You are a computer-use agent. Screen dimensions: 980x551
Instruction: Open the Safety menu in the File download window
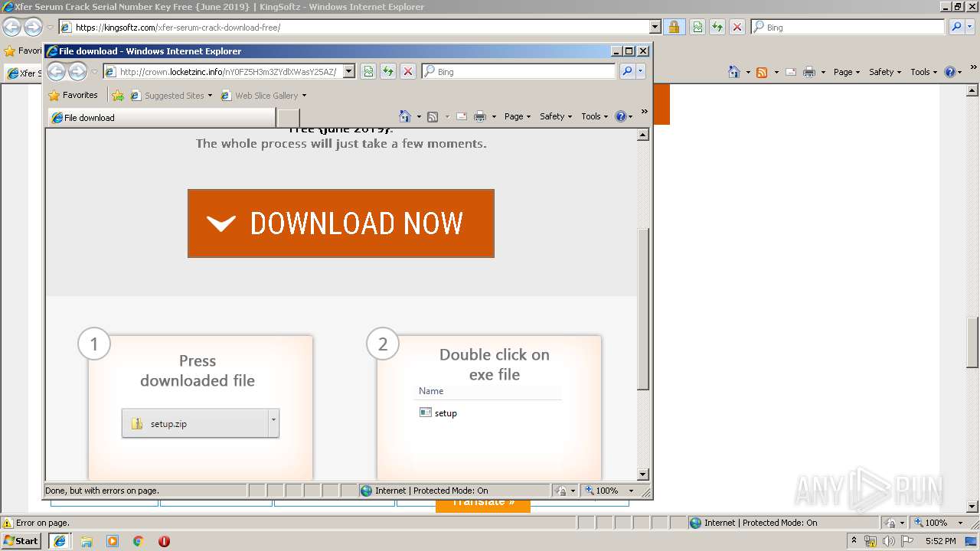(x=556, y=116)
